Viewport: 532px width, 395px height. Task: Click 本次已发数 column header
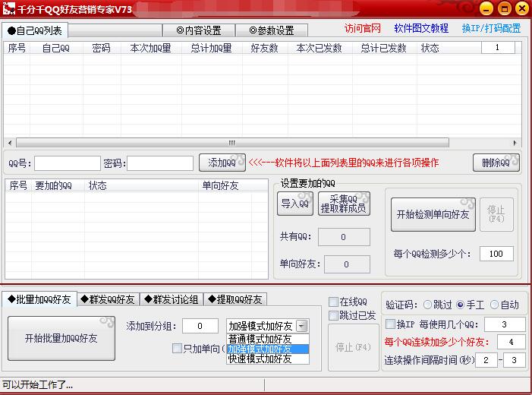[320, 48]
